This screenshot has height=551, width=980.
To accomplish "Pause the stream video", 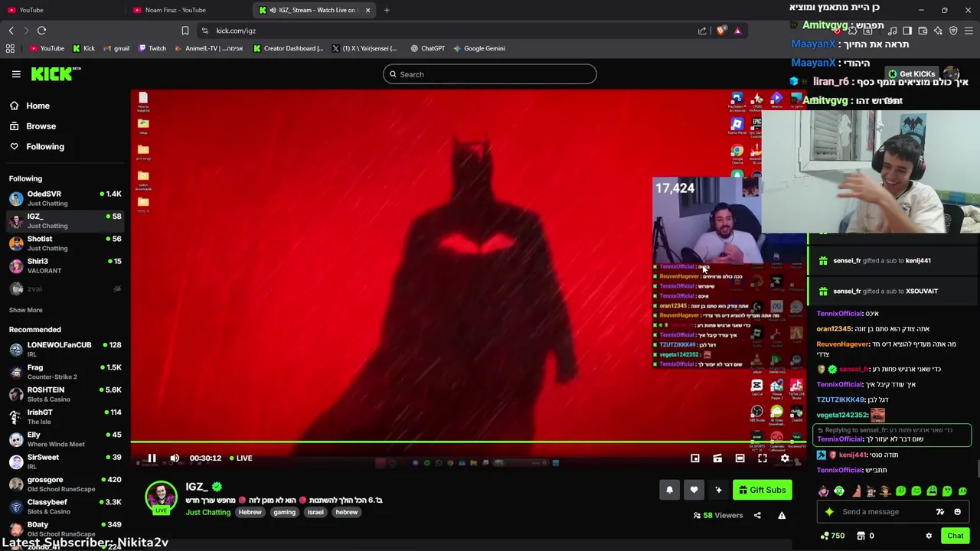I will point(152,458).
